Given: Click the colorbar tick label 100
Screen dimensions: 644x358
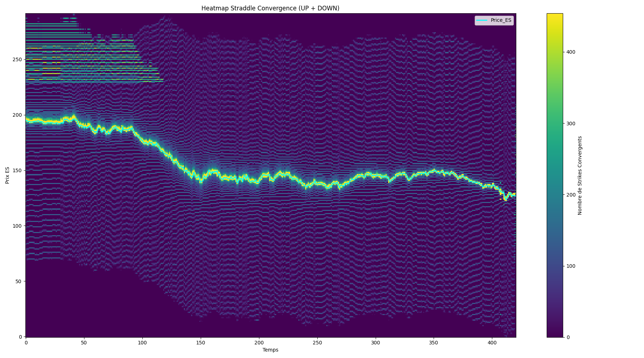Looking at the screenshot, I should pyautogui.click(x=571, y=266).
